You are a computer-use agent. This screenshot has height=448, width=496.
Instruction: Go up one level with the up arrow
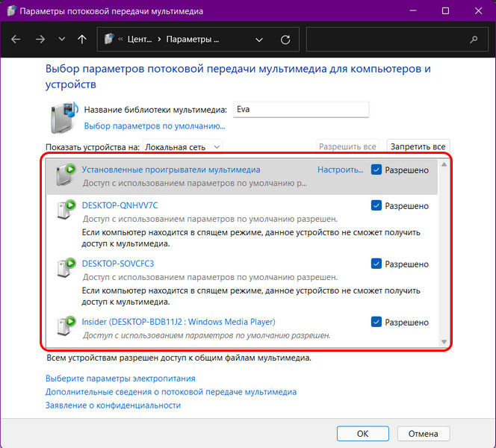(x=82, y=40)
